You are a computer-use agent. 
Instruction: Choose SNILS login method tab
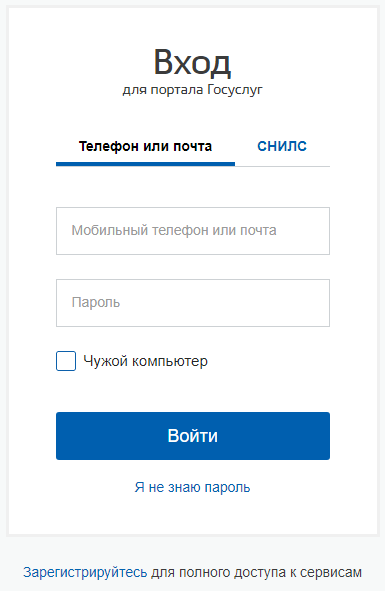[x=282, y=146]
